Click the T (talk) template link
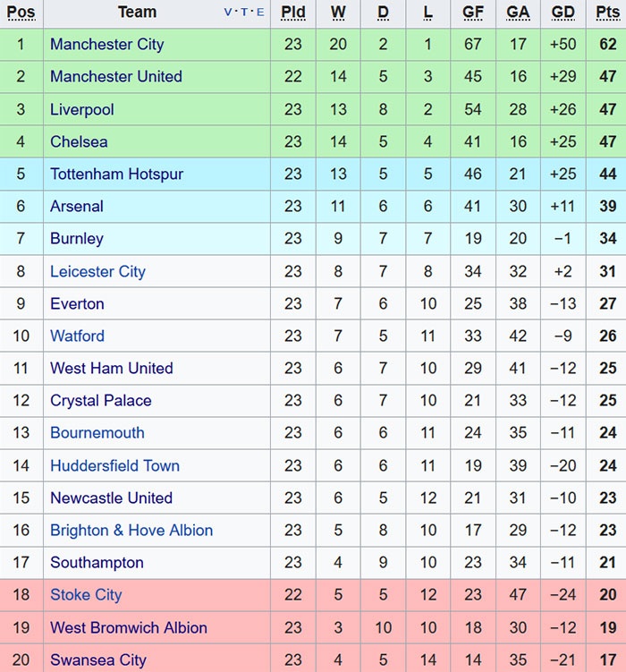The height and width of the screenshot is (672, 626). click(244, 13)
